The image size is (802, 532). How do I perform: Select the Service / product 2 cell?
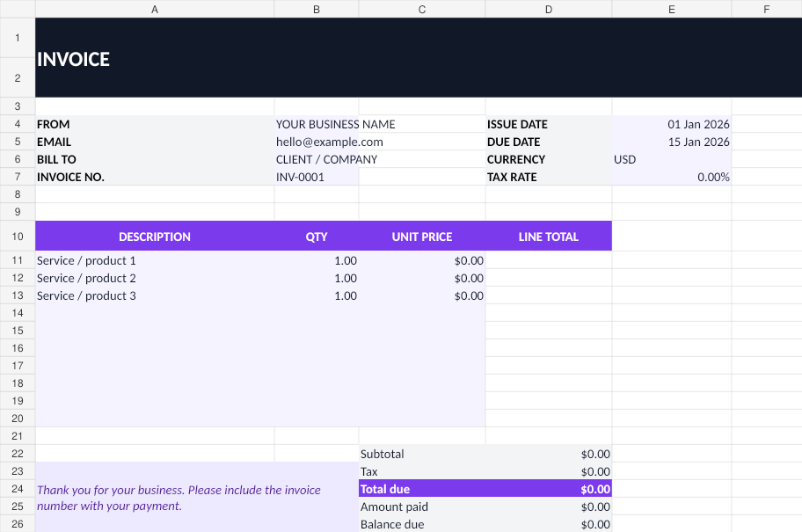pos(155,278)
